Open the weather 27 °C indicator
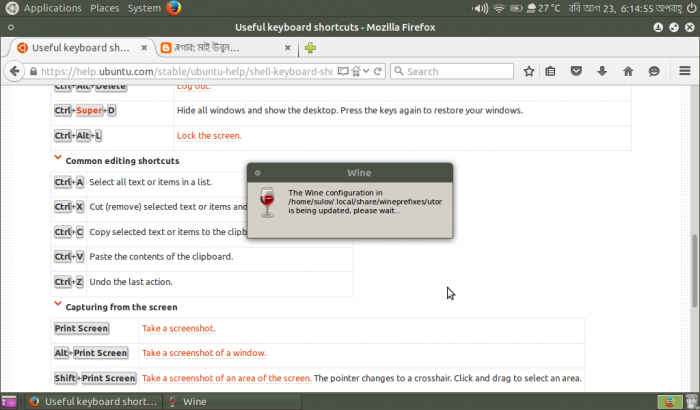The height and width of the screenshot is (410, 700). pos(543,8)
